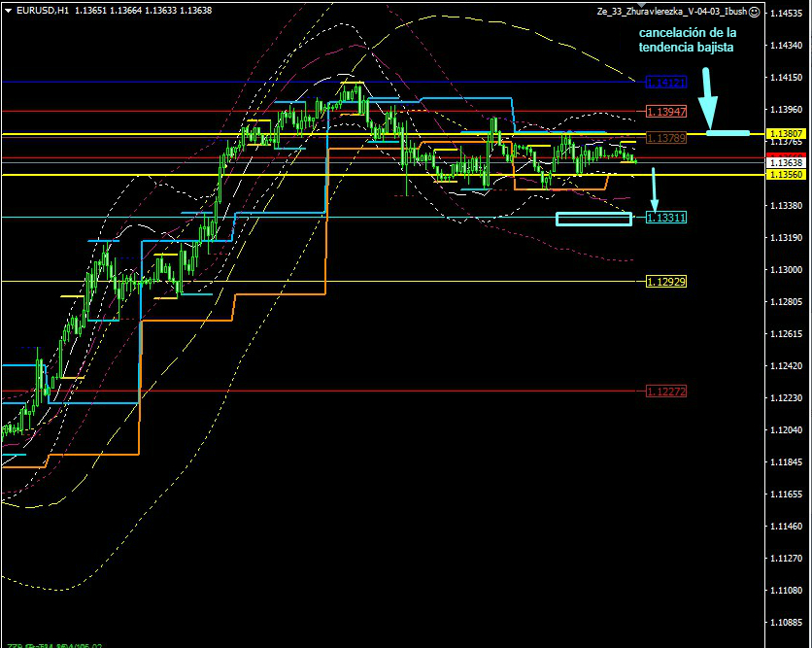Click the expert advisor smiley face icon

(x=755, y=12)
